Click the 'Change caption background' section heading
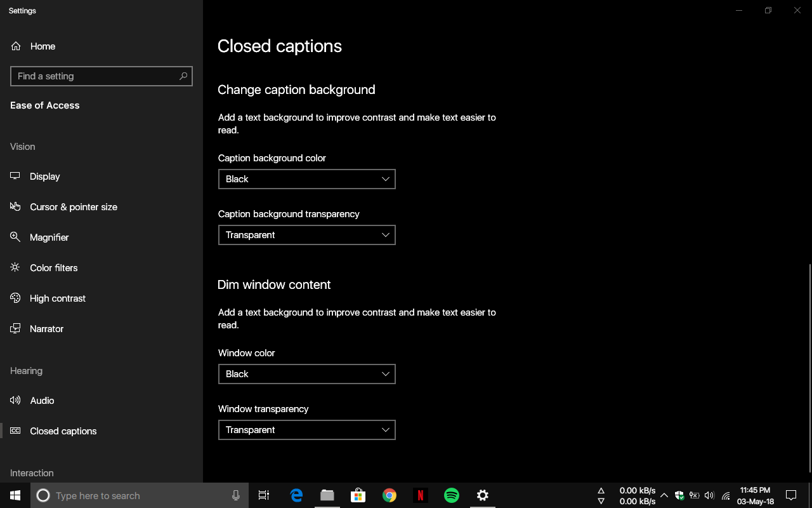812x508 pixels. (x=296, y=90)
